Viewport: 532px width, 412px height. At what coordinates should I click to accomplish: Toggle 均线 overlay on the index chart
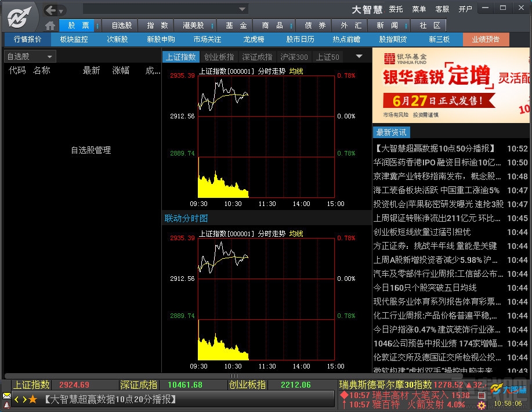tap(296, 71)
